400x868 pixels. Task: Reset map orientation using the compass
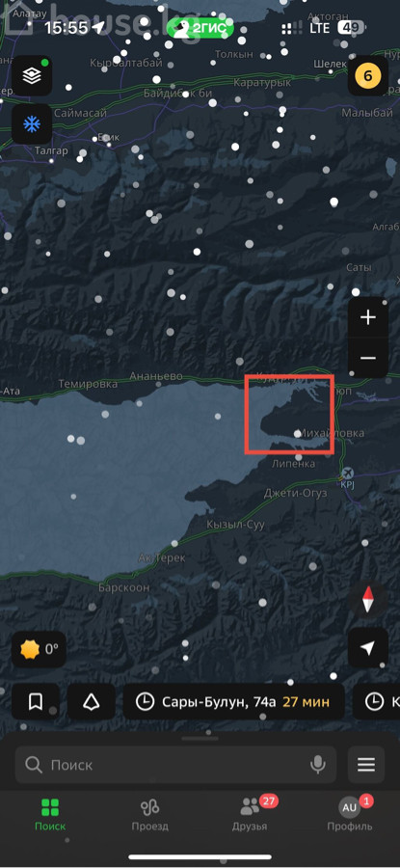[x=368, y=600]
